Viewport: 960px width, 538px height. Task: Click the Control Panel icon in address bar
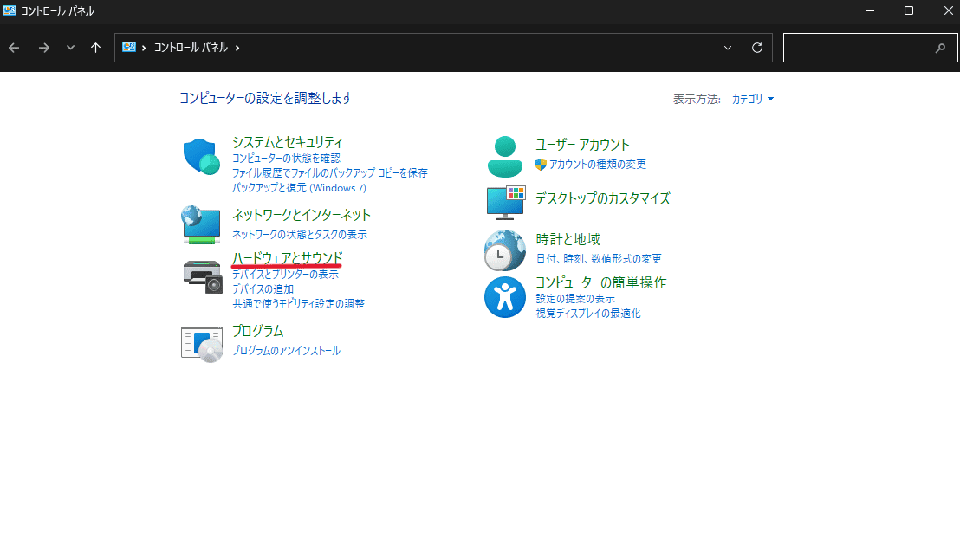point(129,47)
